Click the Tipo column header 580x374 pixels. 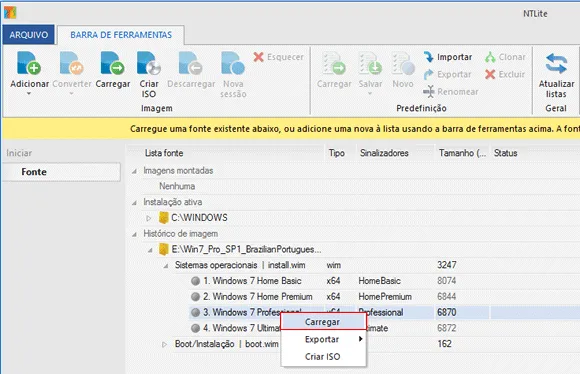pyautogui.click(x=337, y=153)
